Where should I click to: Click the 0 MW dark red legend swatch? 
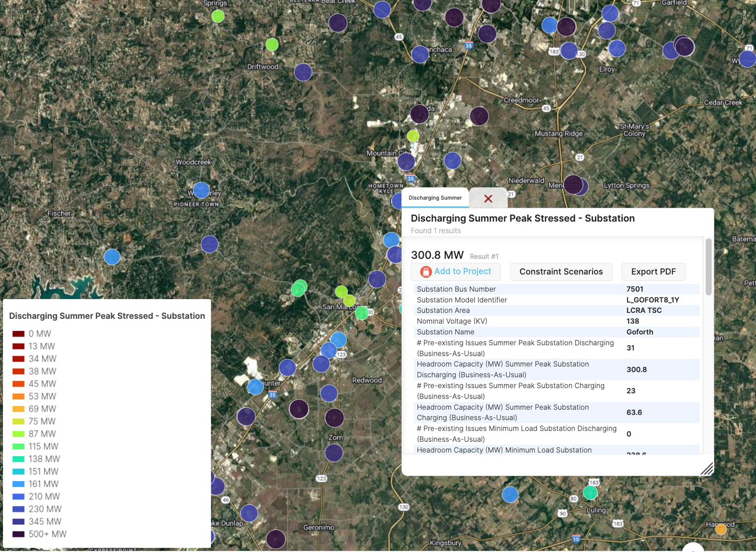tap(19, 334)
